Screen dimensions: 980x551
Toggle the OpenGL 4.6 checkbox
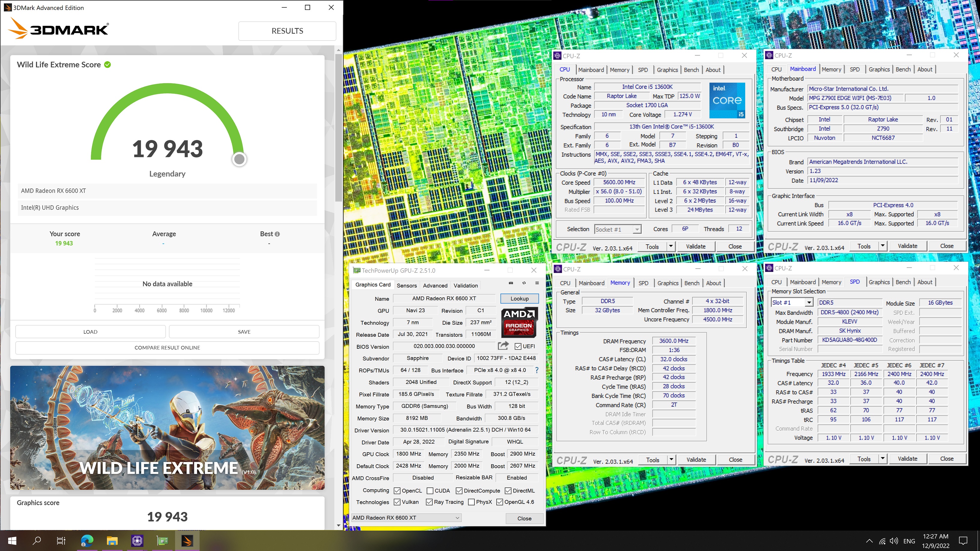pos(500,502)
